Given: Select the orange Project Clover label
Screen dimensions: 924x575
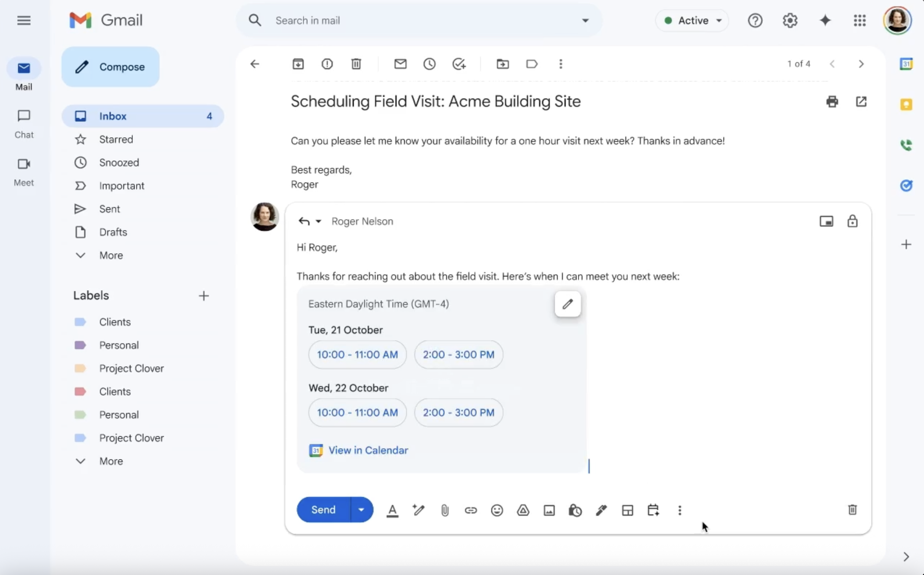Looking at the screenshot, I should tap(131, 368).
